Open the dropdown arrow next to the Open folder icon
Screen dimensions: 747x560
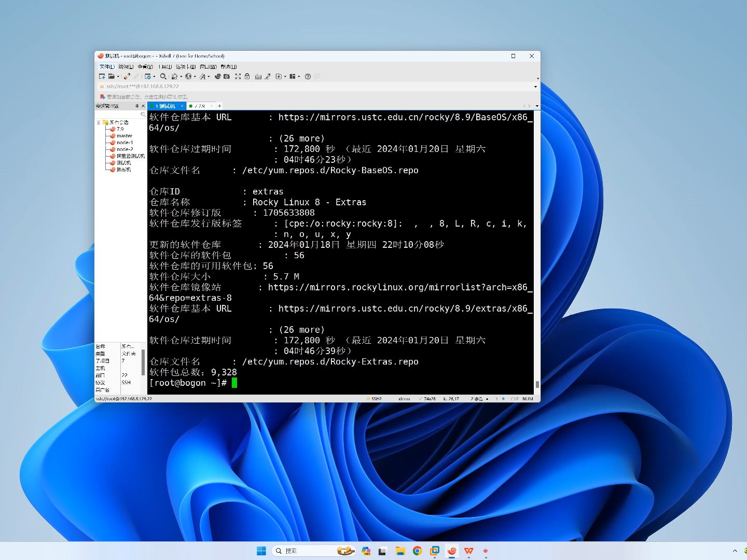[x=118, y=77]
